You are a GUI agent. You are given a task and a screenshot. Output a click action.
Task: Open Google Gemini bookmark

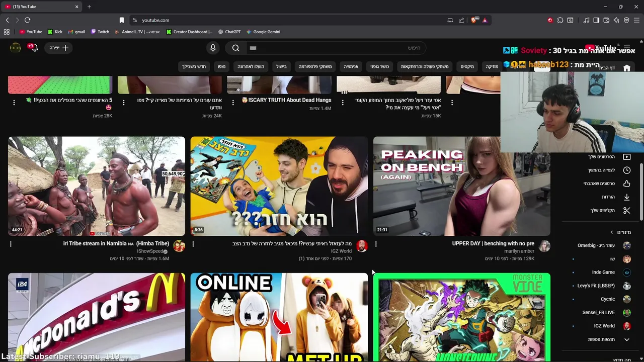[x=263, y=32]
